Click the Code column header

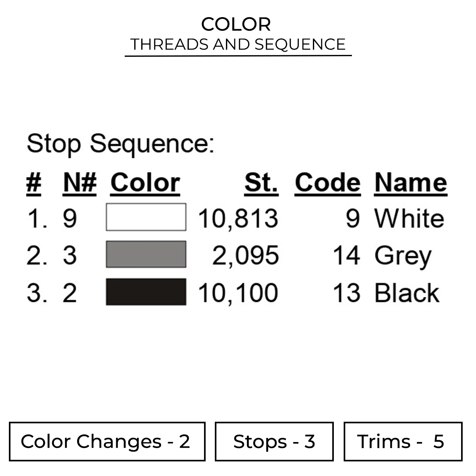(x=327, y=183)
